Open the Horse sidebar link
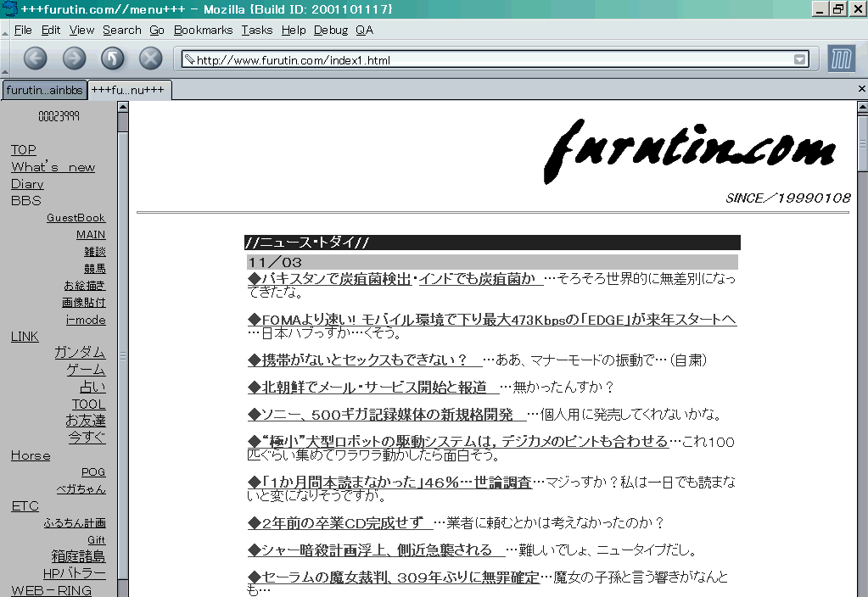This screenshot has width=868, height=597. click(x=31, y=455)
